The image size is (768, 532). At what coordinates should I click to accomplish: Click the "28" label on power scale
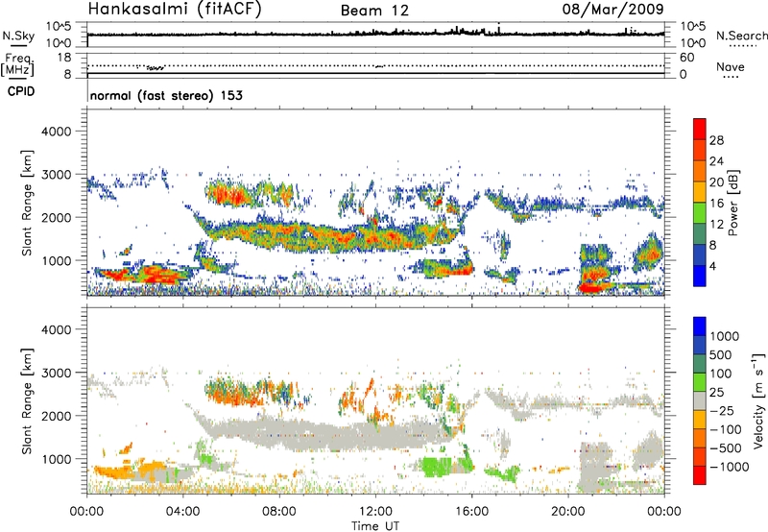point(716,140)
